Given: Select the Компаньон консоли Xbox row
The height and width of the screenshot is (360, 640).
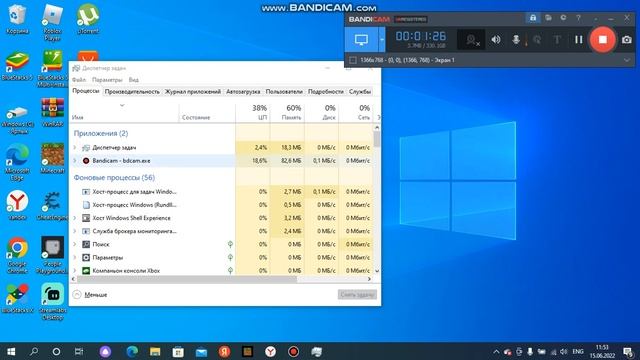Looking at the screenshot, I should [222, 271].
